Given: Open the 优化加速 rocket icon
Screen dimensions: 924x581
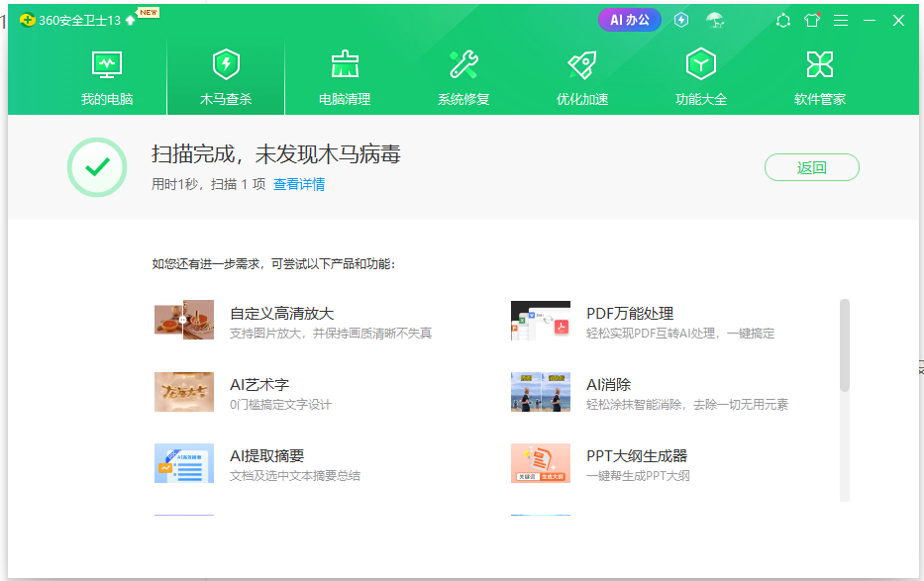Looking at the screenshot, I should click(582, 64).
